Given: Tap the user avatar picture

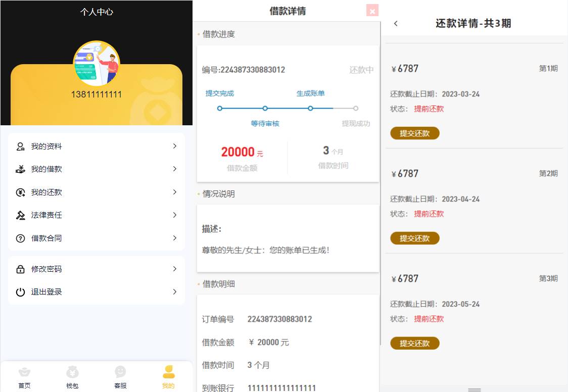Looking at the screenshot, I should click(x=97, y=64).
